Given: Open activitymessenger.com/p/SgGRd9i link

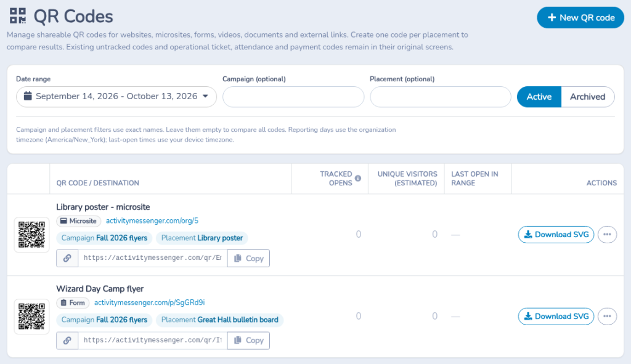Looking at the screenshot, I should pos(149,302).
